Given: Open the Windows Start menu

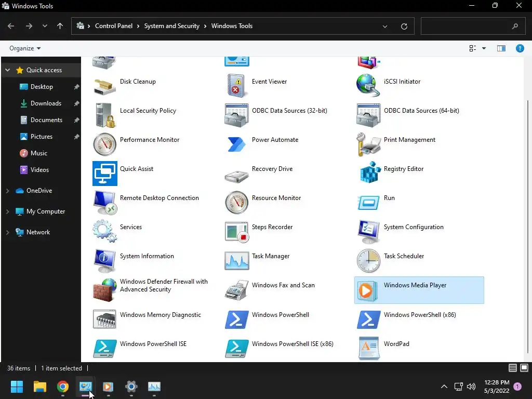Looking at the screenshot, I should (17, 387).
